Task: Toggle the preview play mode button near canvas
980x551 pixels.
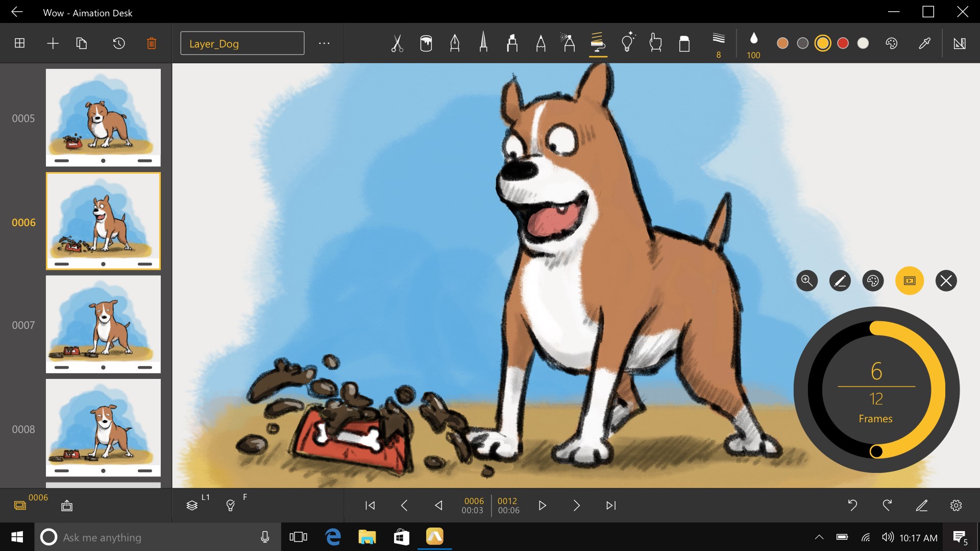Action: pyautogui.click(x=911, y=280)
